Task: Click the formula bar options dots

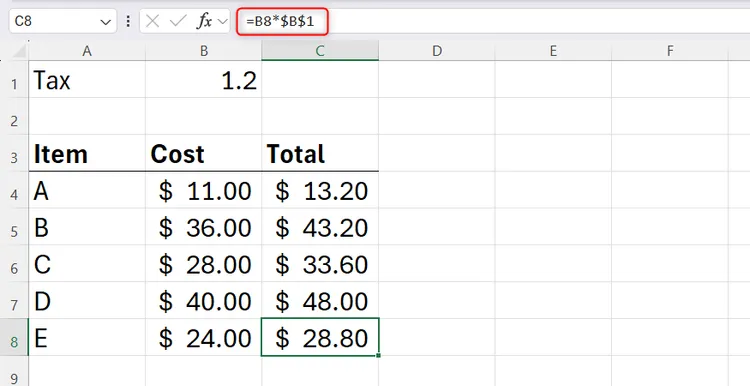Action: click(128, 21)
